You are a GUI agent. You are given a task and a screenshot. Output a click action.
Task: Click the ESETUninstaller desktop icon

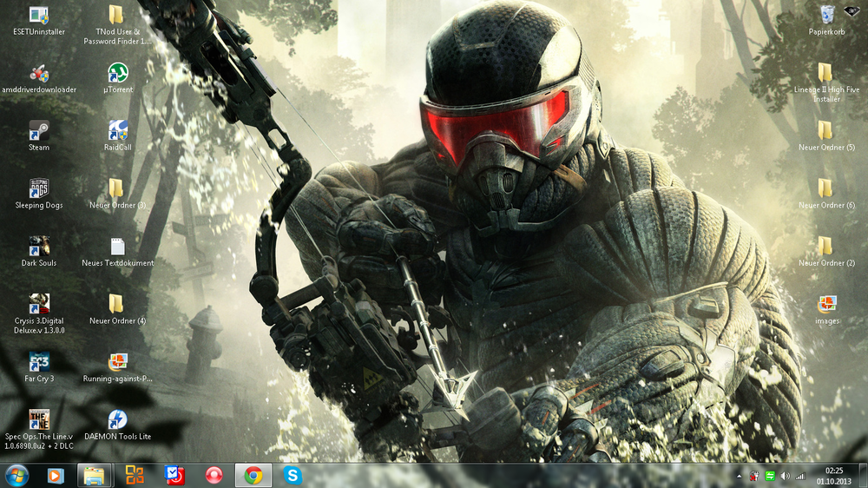pyautogui.click(x=39, y=16)
